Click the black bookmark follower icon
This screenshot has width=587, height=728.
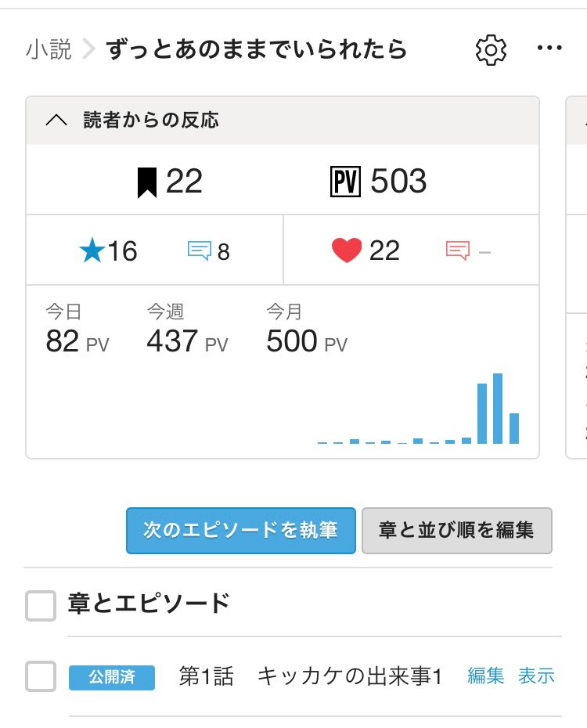146,182
